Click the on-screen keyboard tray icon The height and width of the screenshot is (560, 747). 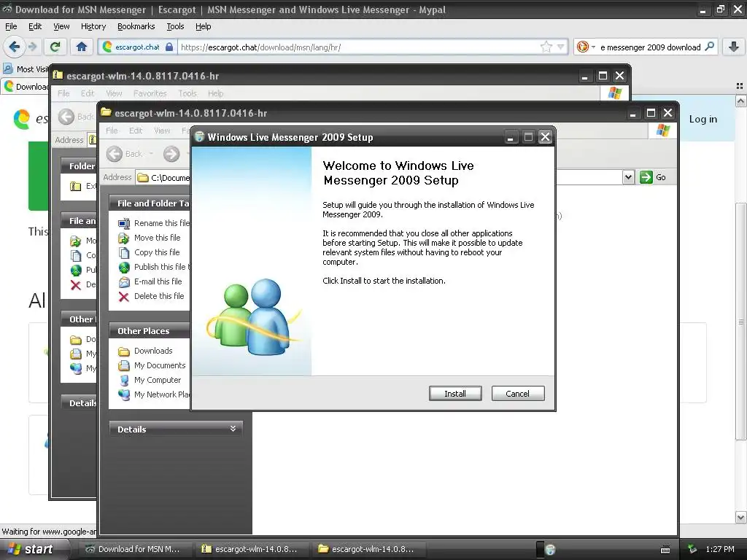(x=665, y=550)
